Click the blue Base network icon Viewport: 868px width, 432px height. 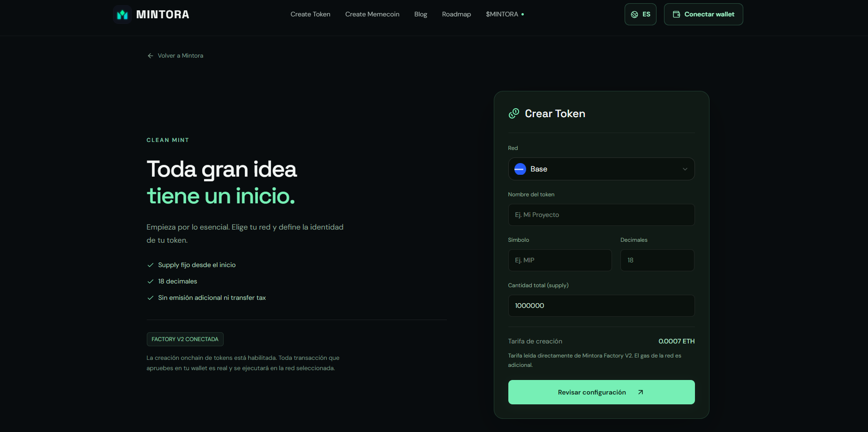click(520, 169)
